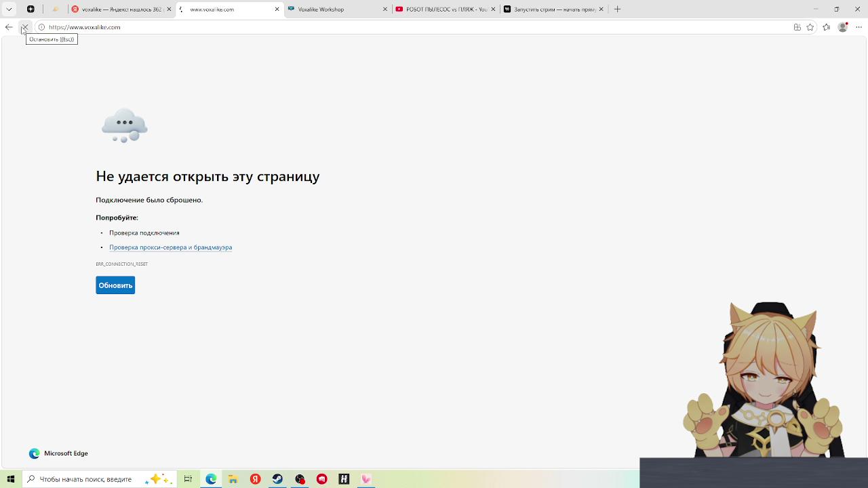Viewport: 868px width, 488px height.
Task: Open the split screen icon in the address bar
Action: point(797,27)
